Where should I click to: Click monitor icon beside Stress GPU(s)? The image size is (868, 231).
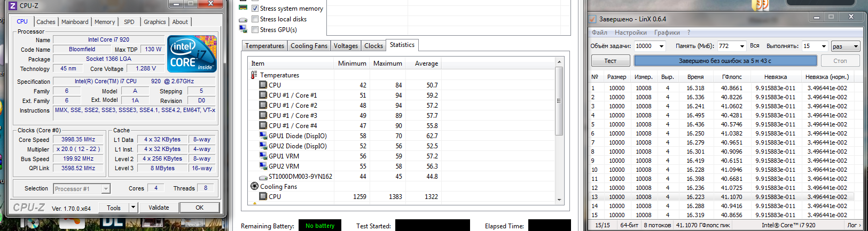point(244,29)
